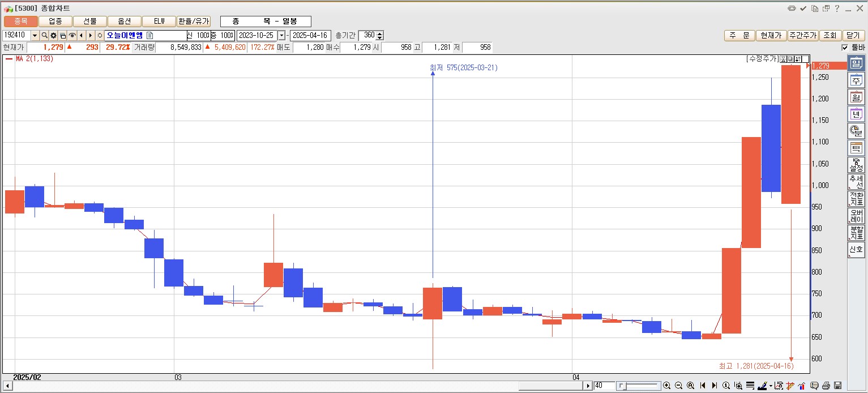
Task: Click the zoom in magnifier icon
Action: (x=666, y=386)
